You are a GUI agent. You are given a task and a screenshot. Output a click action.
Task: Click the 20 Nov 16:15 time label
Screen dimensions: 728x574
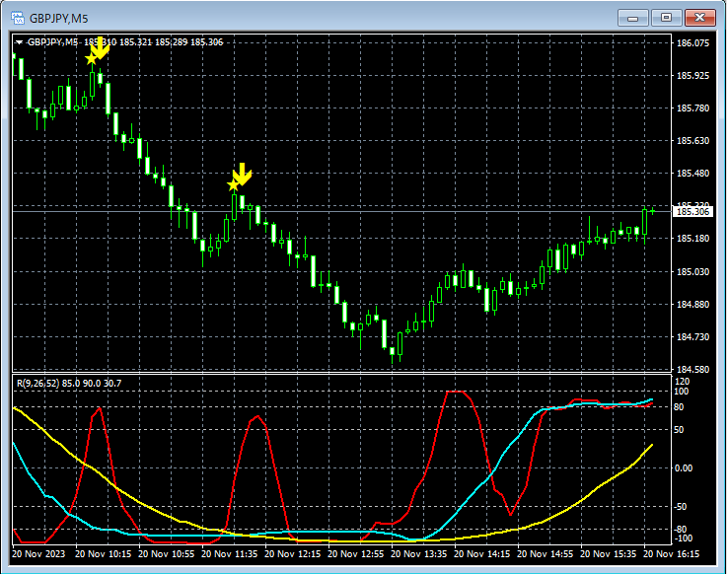[671, 553]
